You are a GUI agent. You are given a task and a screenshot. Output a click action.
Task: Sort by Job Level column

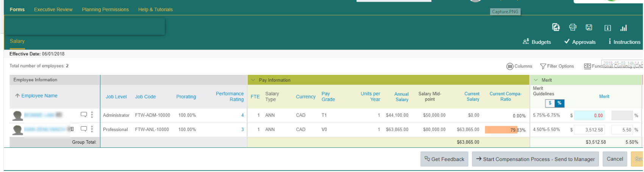point(116,97)
